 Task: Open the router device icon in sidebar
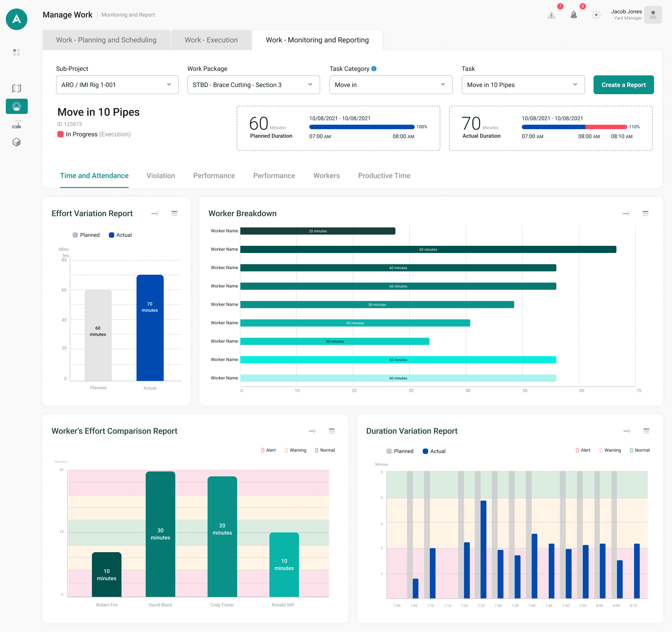pos(17,124)
